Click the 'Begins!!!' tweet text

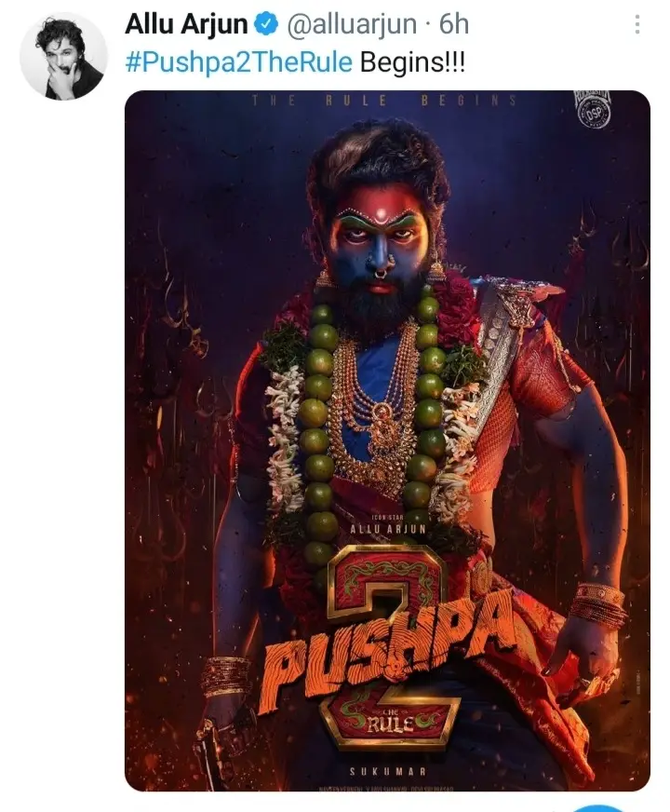tap(412, 62)
